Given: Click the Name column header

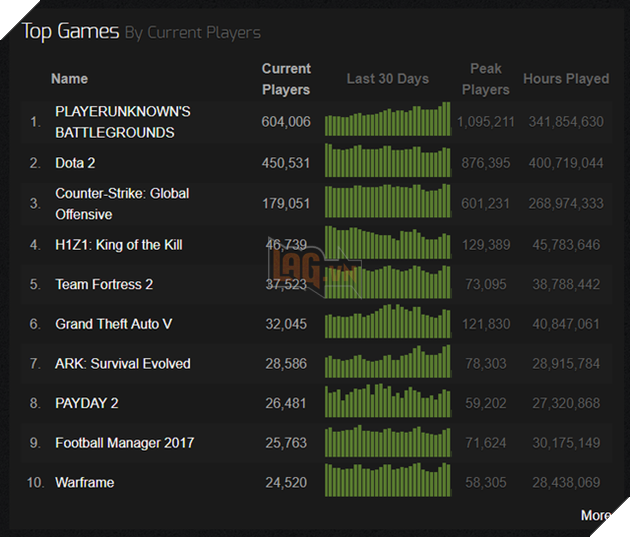Looking at the screenshot, I should 70,79.
